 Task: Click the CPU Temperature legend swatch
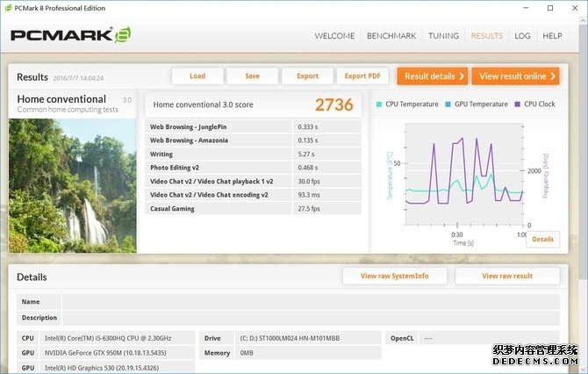tap(379, 104)
